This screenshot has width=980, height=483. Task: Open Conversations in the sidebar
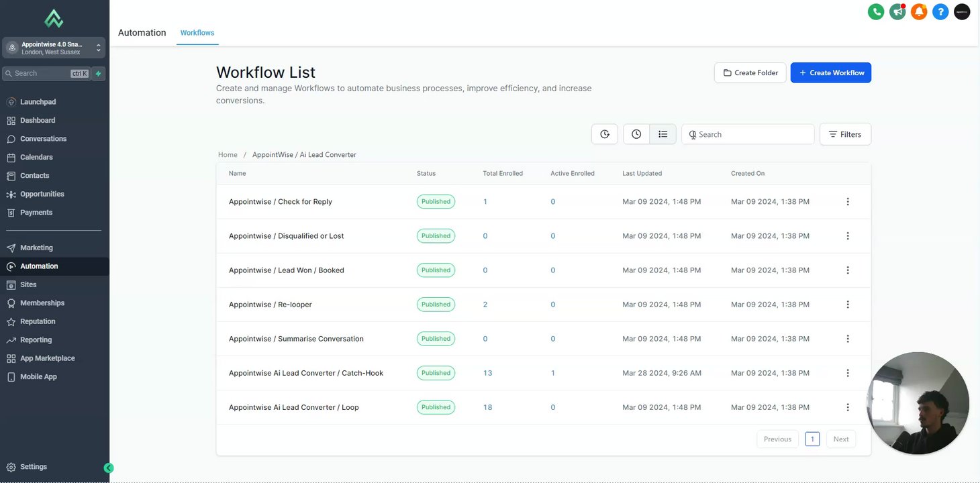43,139
